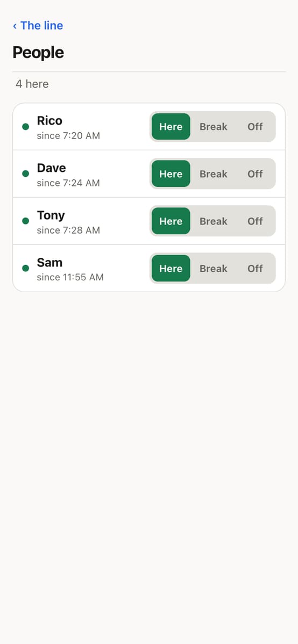Click Tony's green status dot

(x=25, y=221)
